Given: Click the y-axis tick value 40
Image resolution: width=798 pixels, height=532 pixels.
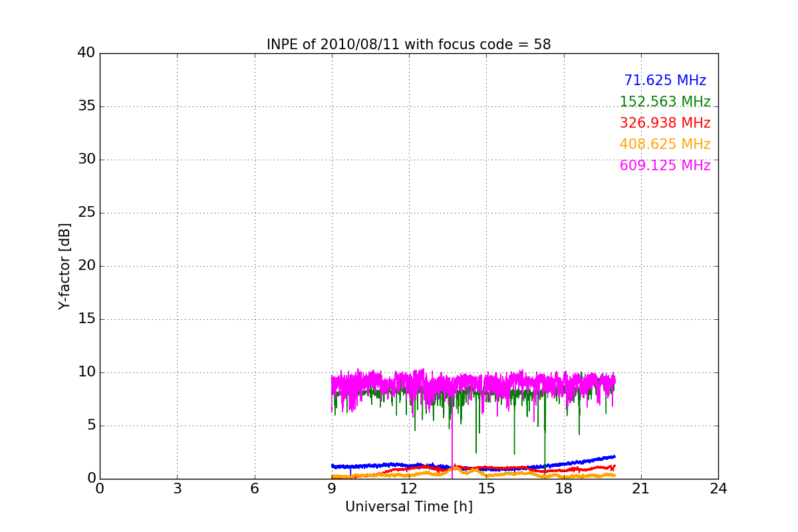Looking at the screenshot, I should tap(86, 53).
